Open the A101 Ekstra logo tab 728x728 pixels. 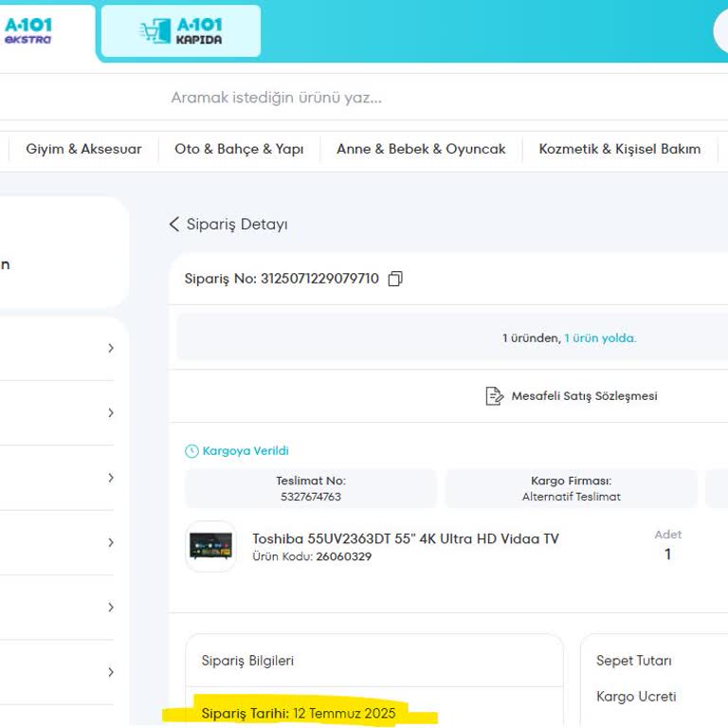pyautogui.click(x=28, y=31)
